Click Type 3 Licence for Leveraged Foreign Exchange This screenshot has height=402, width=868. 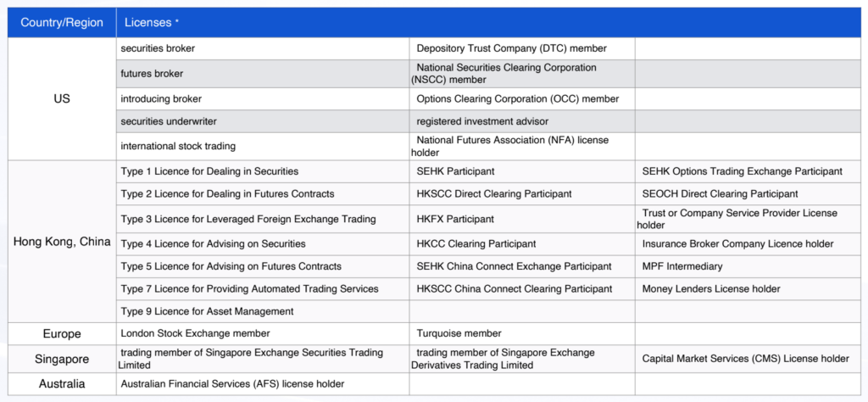[263, 220]
